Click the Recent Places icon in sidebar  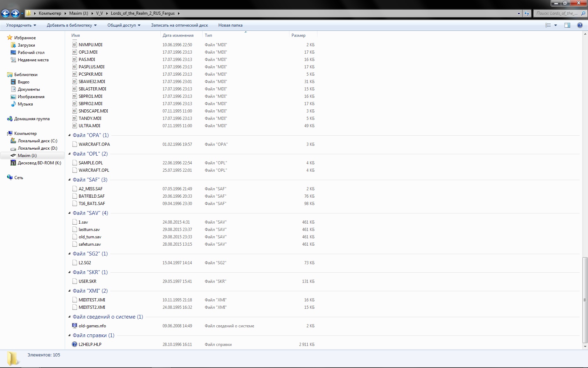coord(13,60)
